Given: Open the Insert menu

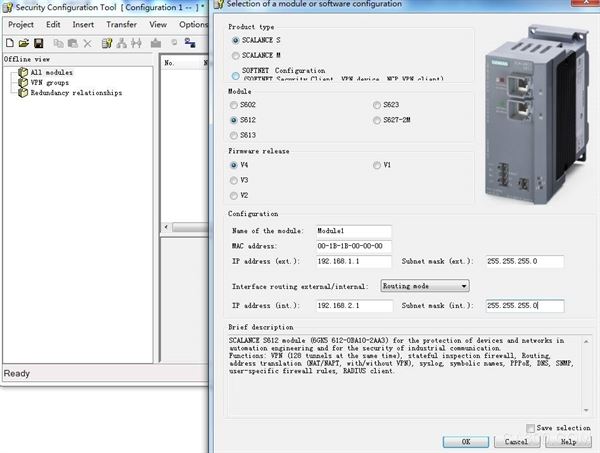Looking at the screenshot, I should point(83,24).
